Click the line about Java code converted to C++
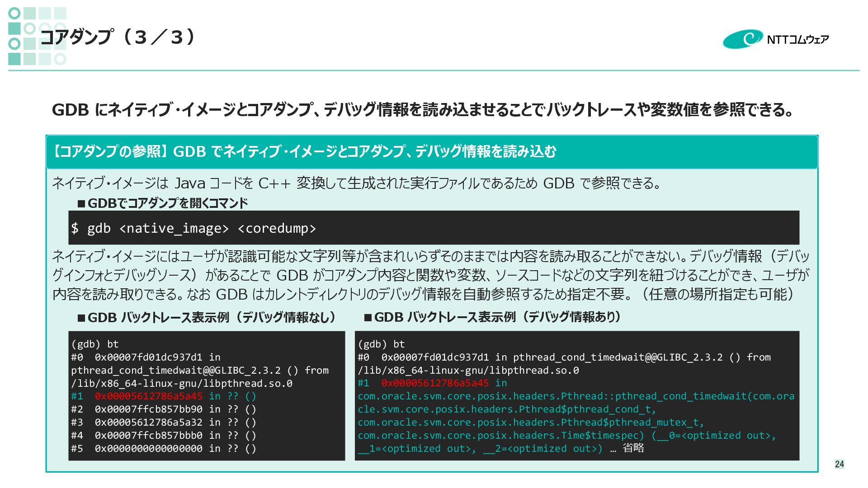868x488 pixels. click(357, 183)
